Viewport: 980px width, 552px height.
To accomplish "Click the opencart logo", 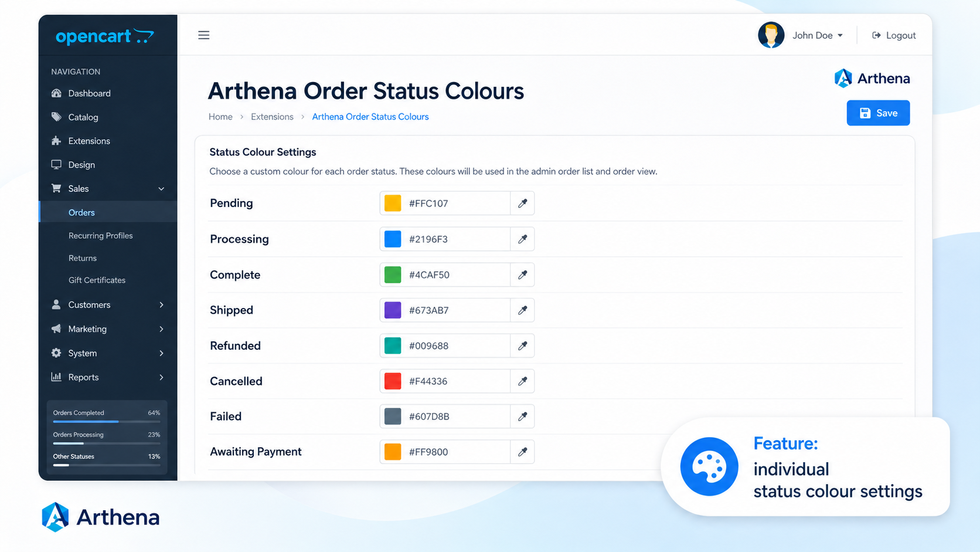I will pyautogui.click(x=104, y=36).
